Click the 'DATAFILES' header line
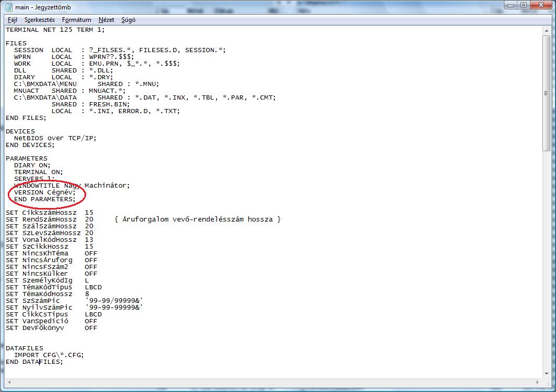This screenshot has width=556, height=392. [25, 348]
